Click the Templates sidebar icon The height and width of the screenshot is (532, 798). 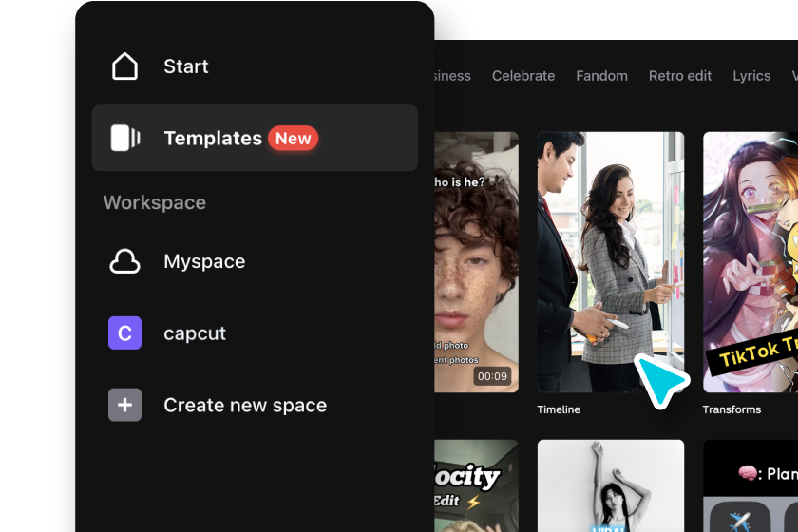[x=125, y=138]
